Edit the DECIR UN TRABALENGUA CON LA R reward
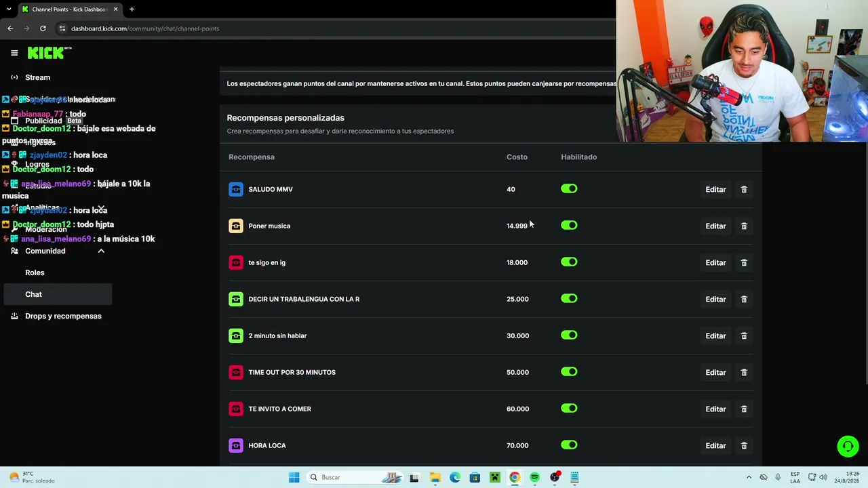This screenshot has height=488, width=868. click(715, 300)
